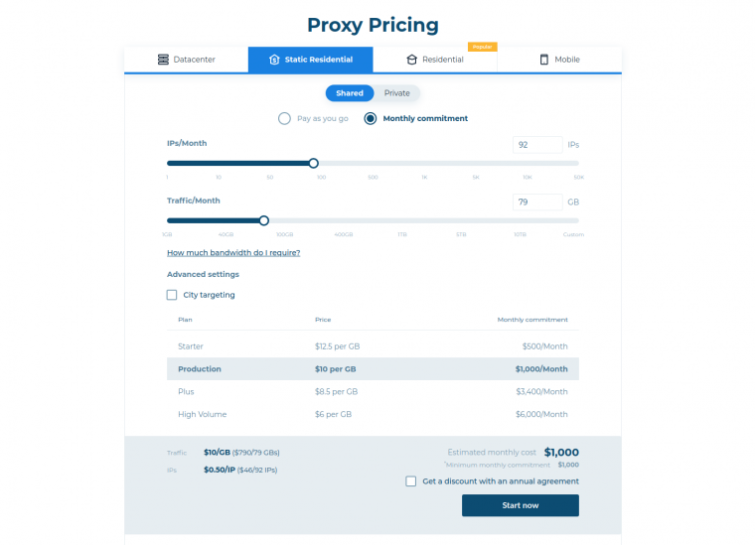Click the Mobile phone icon
The image size is (755, 545).
coord(544,59)
